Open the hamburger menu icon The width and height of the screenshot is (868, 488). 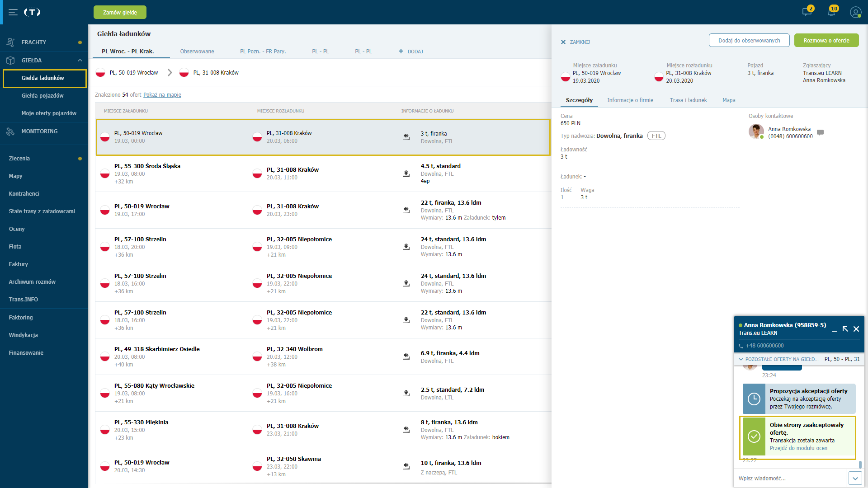click(13, 12)
